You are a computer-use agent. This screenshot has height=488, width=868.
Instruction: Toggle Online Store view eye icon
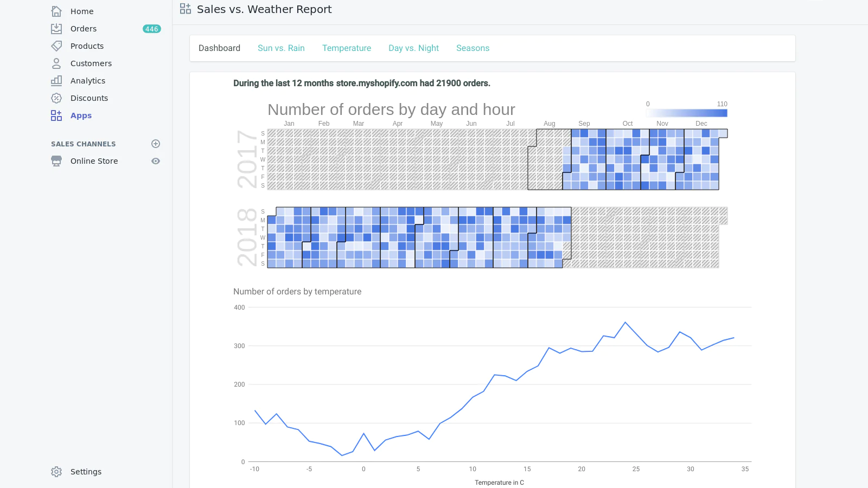[156, 161]
